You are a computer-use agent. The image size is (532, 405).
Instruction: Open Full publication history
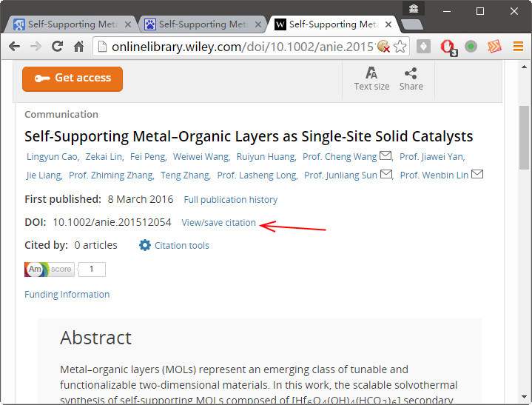click(x=230, y=200)
